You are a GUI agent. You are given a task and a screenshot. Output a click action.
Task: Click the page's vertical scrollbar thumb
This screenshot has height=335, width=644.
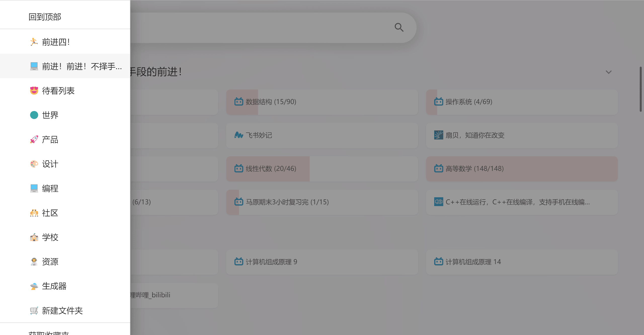640,89
